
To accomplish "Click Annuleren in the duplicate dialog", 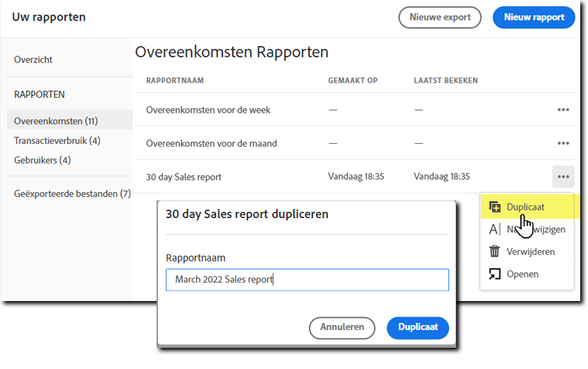I will [x=342, y=327].
